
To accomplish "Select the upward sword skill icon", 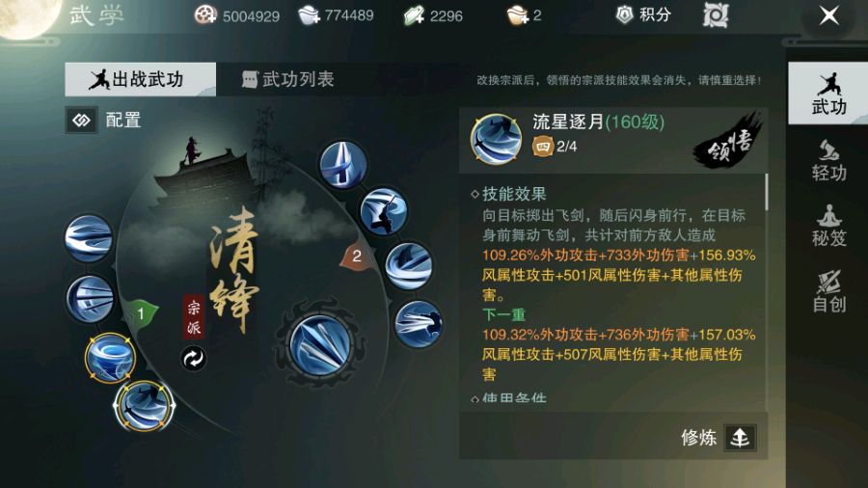I will 343,164.
